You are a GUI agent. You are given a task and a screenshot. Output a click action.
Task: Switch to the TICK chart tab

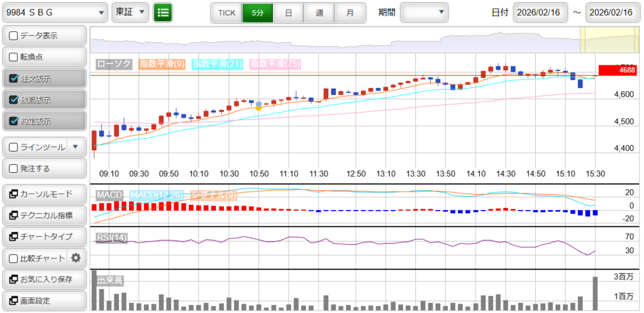(x=226, y=12)
